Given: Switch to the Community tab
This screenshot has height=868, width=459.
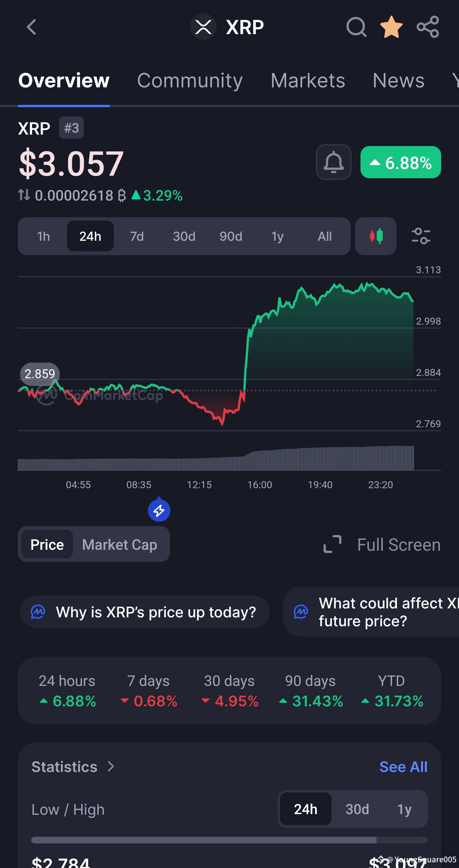Looking at the screenshot, I should pos(190,81).
